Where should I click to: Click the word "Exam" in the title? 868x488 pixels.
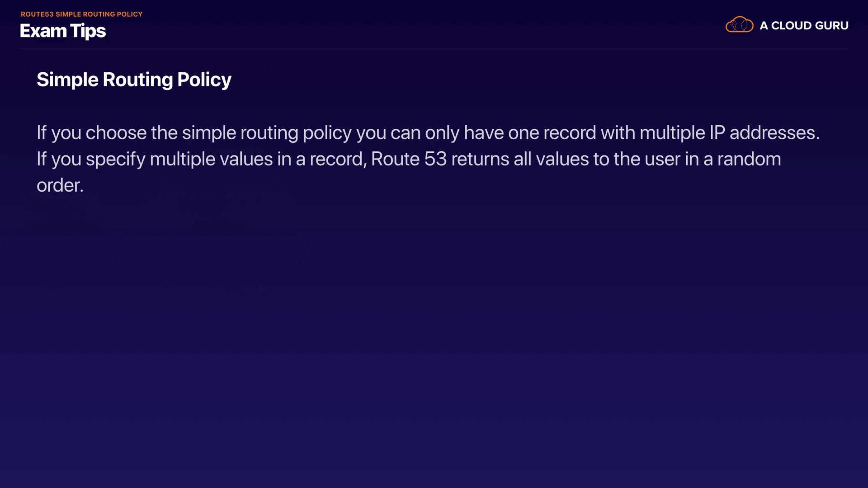43,31
